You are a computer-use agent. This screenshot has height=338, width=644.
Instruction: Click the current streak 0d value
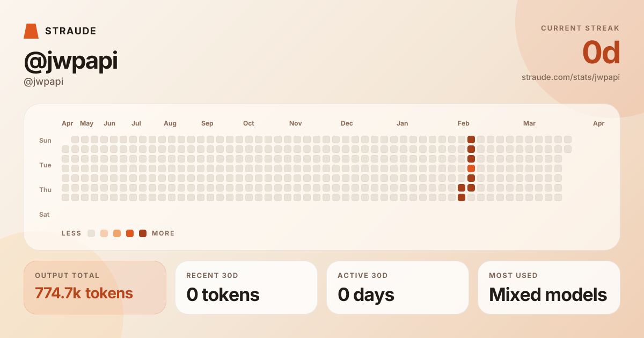[x=601, y=53]
